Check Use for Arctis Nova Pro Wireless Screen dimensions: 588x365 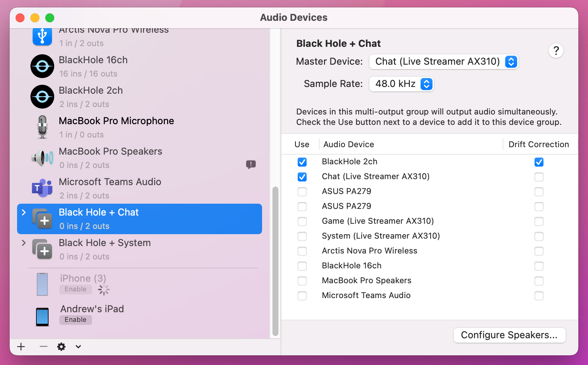pyautogui.click(x=302, y=251)
